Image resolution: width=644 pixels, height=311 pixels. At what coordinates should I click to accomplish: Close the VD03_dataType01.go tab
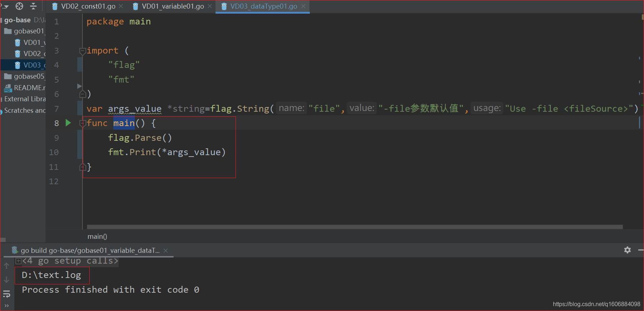pyautogui.click(x=303, y=6)
